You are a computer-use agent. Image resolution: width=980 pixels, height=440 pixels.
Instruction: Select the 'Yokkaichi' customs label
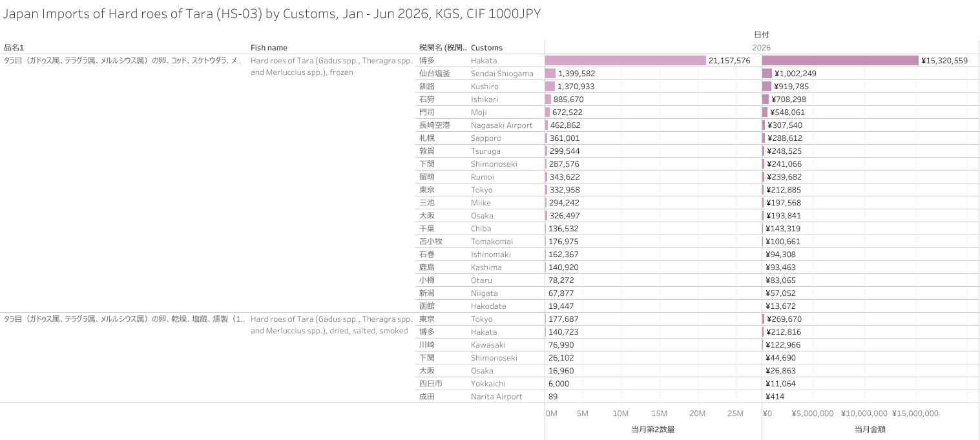click(x=488, y=383)
